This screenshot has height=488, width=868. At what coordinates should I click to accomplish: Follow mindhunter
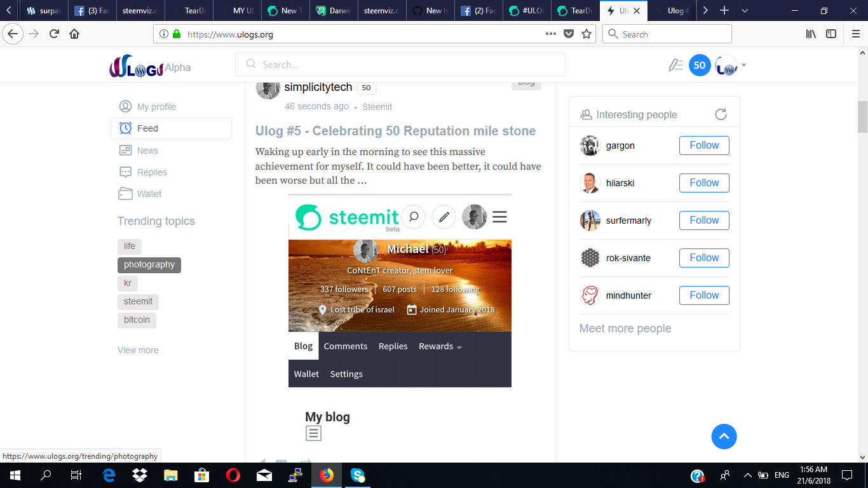coord(704,295)
